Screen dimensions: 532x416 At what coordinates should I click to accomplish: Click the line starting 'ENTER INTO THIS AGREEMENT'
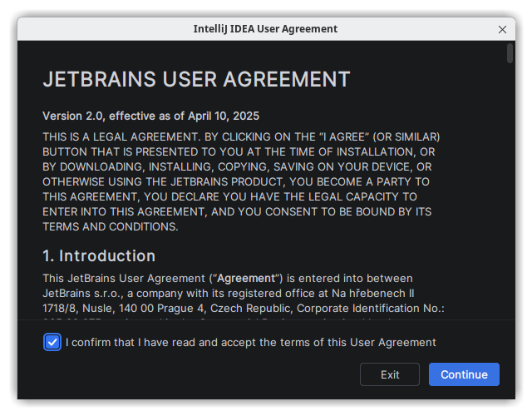(x=237, y=211)
